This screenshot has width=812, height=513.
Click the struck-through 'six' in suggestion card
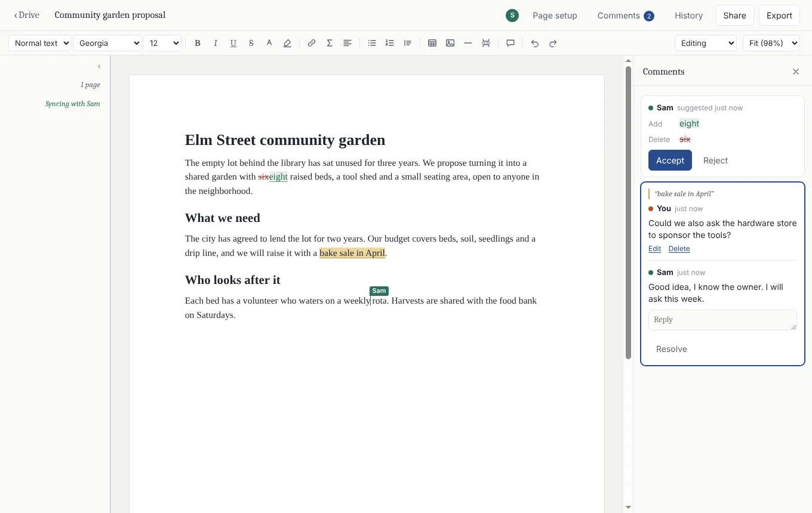point(685,139)
